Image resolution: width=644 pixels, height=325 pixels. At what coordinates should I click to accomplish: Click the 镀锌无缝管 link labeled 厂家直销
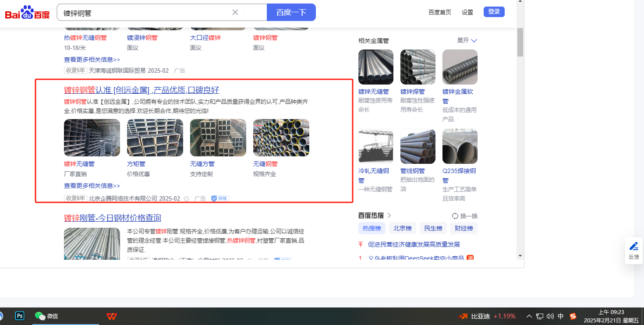[79, 164]
